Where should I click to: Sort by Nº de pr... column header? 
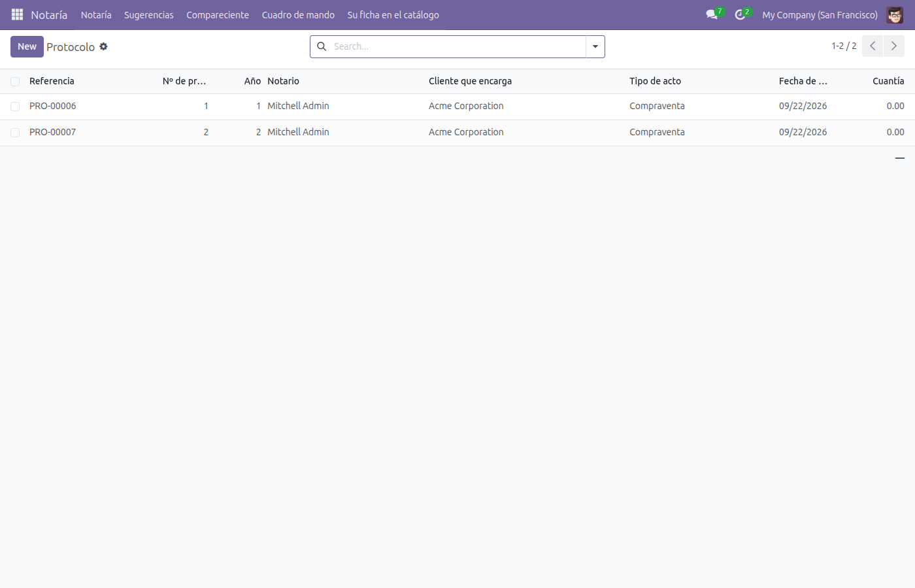click(184, 81)
